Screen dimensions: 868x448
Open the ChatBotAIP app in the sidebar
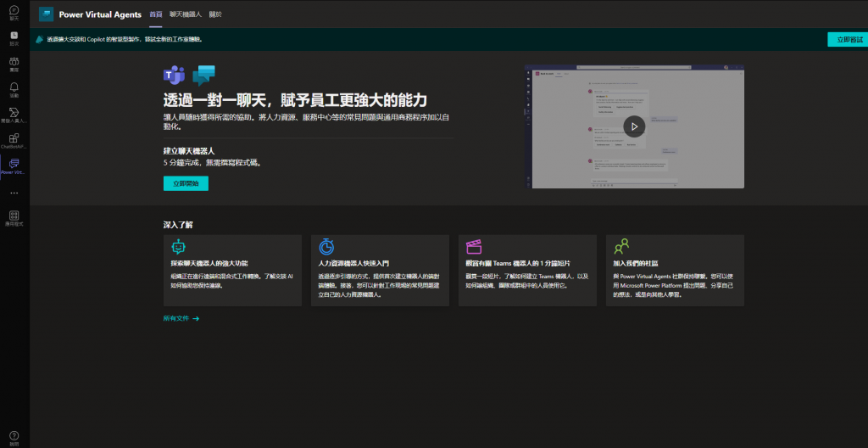(x=14, y=141)
